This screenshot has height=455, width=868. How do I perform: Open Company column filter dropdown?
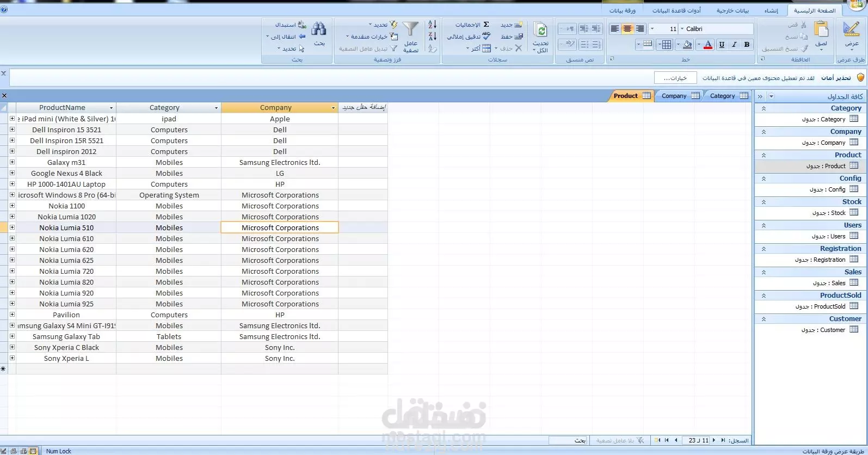[333, 108]
